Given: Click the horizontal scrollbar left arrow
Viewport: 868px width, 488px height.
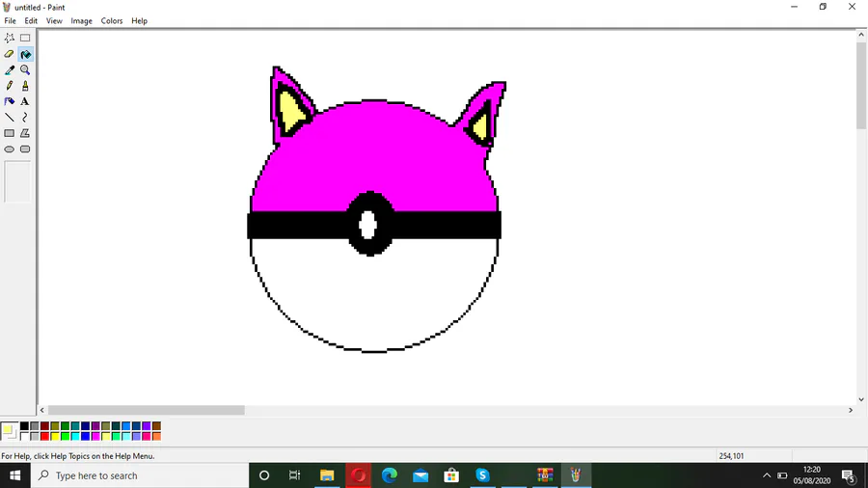Looking at the screenshot, I should tap(42, 410).
